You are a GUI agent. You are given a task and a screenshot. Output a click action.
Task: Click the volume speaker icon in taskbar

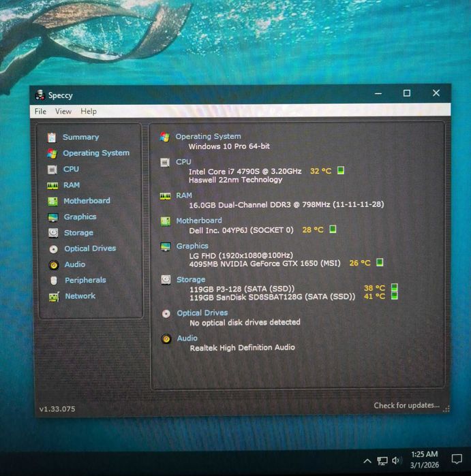tap(396, 460)
